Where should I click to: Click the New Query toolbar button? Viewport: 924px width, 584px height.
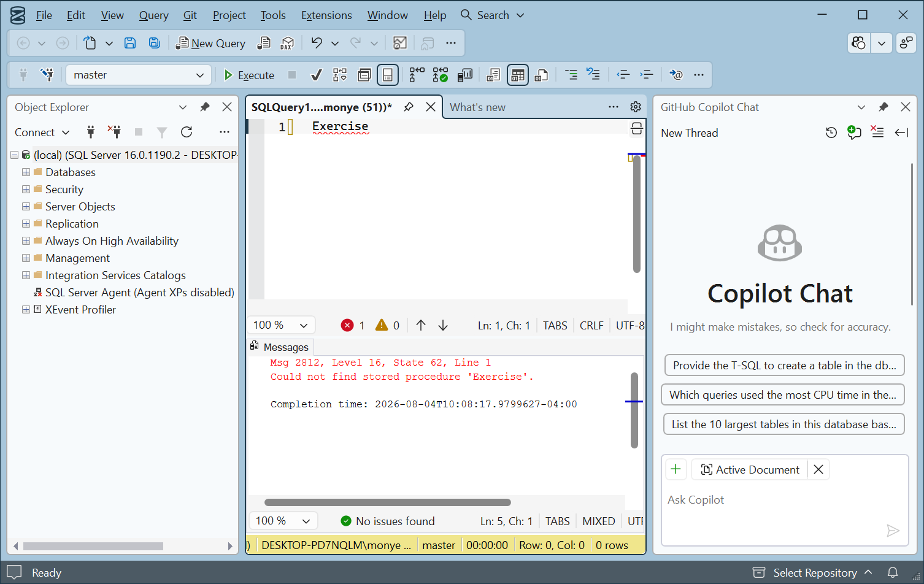point(210,43)
